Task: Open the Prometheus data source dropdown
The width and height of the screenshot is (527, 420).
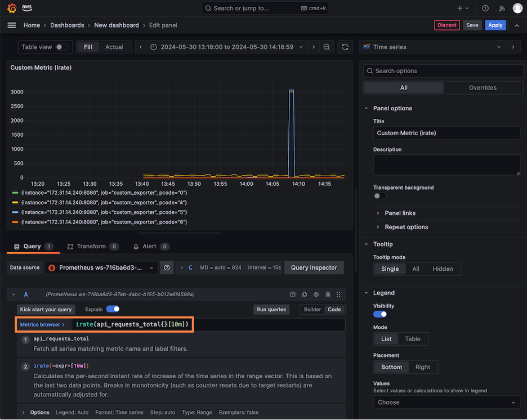Action: 101,268
